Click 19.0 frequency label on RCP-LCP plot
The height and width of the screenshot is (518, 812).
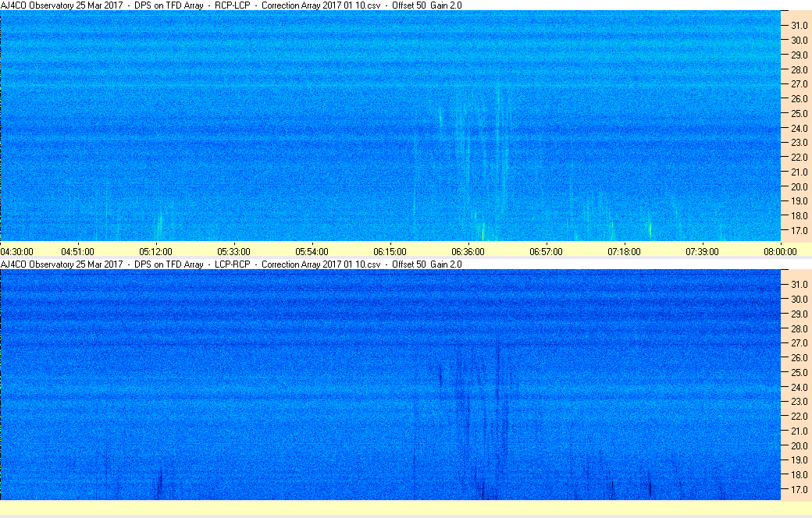[799, 200]
